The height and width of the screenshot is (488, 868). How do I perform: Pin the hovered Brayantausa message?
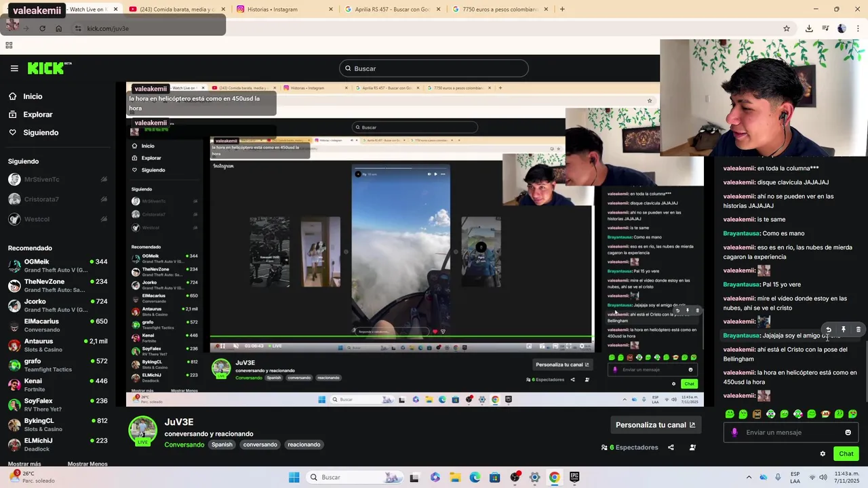click(x=844, y=329)
